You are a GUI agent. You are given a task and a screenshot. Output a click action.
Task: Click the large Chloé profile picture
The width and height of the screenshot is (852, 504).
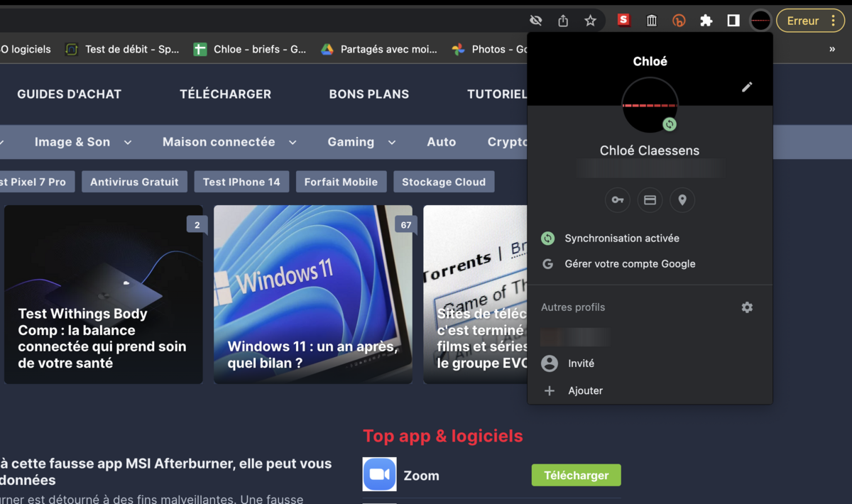click(650, 105)
